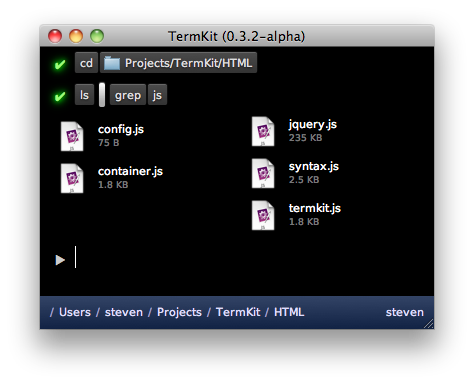Zoom TermKit with the green button

(97, 36)
